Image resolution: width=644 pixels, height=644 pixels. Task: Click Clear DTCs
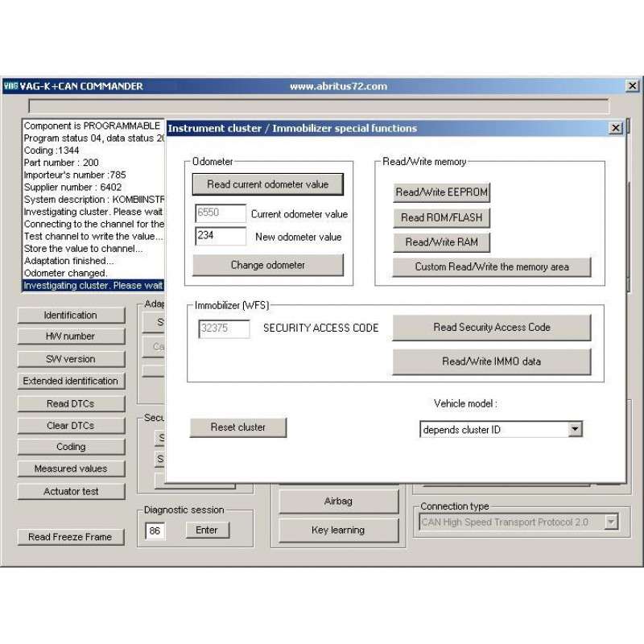coord(71,425)
